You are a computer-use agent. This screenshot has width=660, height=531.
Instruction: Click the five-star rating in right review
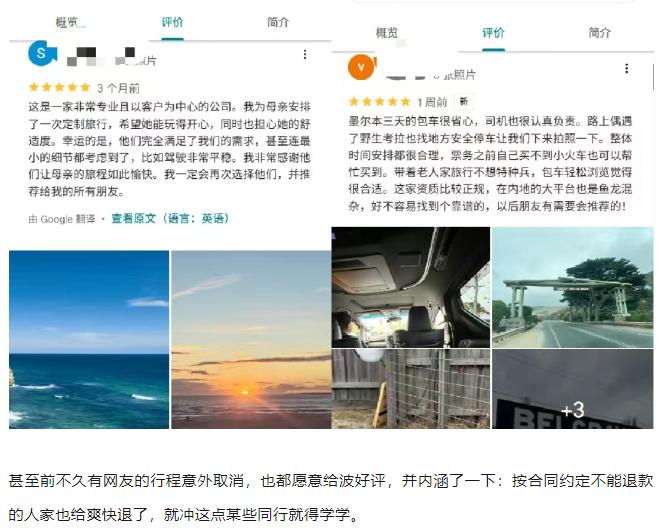pyautogui.click(x=379, y=101)
